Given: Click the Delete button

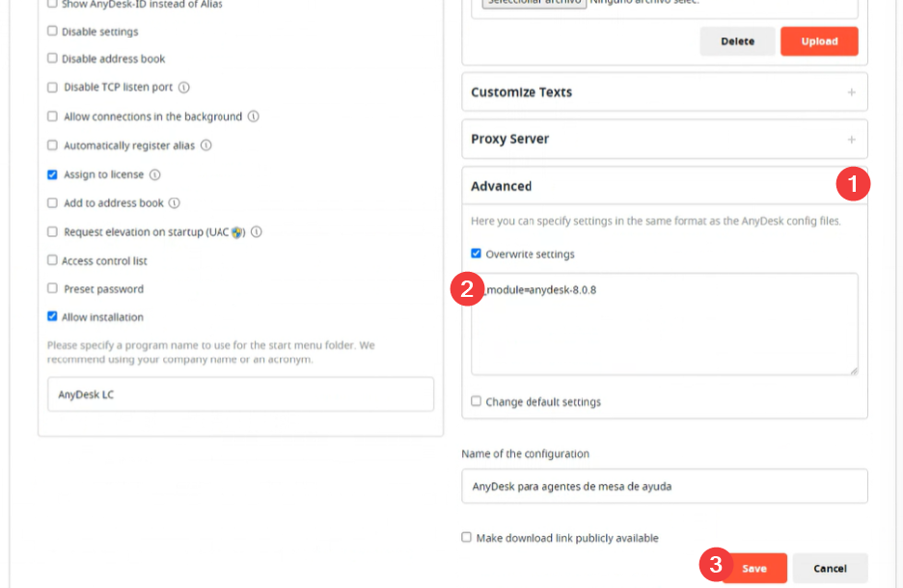Looking at the screenshot, I should click(x=737, y=41).
